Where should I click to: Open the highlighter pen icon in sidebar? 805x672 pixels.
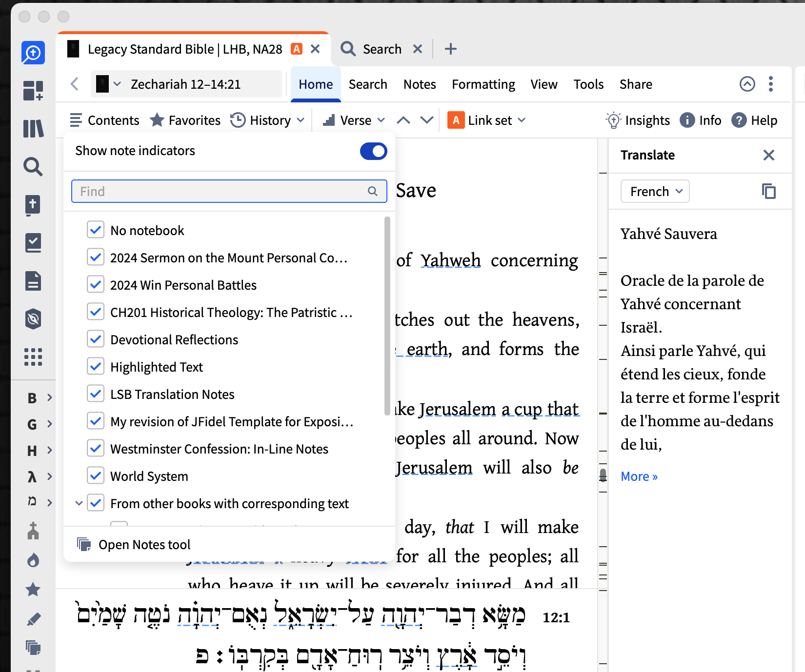pos(33,619)
